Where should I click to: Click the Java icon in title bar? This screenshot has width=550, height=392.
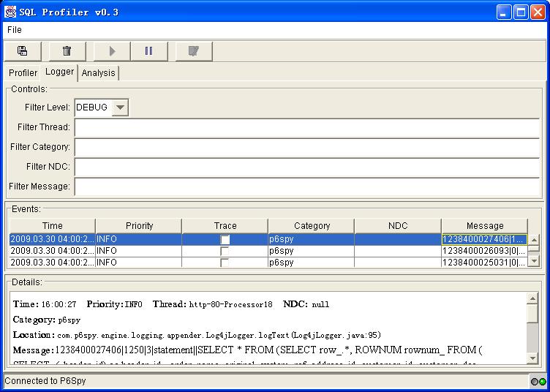coord(11,12)
